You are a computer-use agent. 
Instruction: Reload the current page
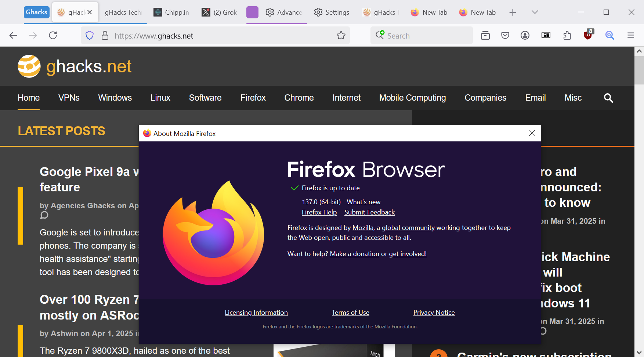coord(53,36)
